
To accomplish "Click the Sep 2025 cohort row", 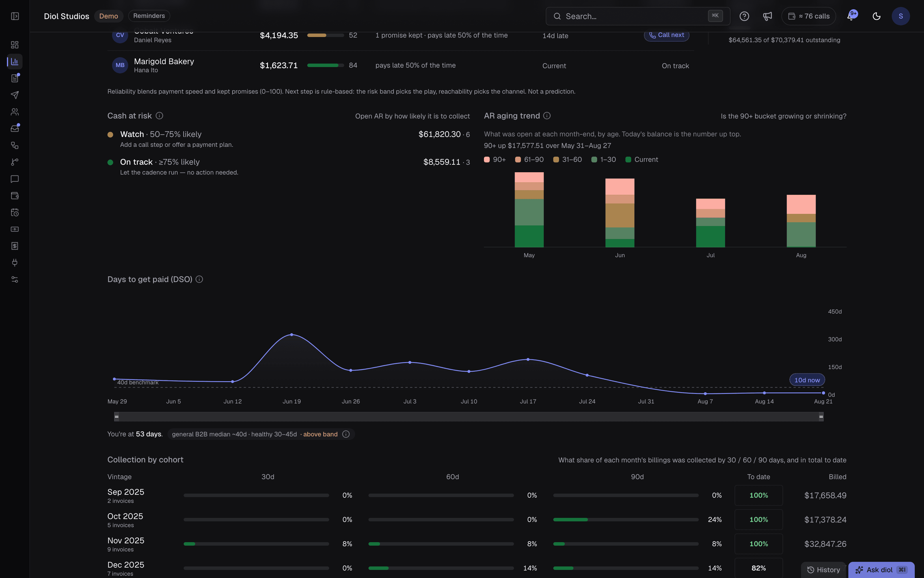I will [x=477, y=495].
